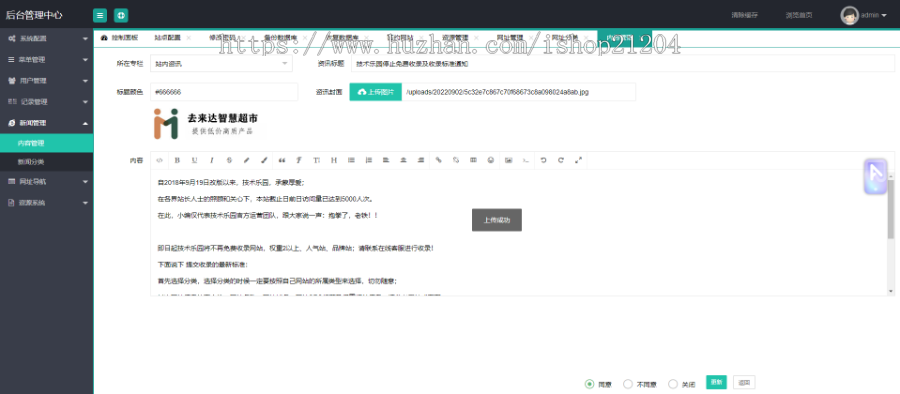Image resolution: width=900 pixels, height=394 pixels.
Task: Switch to the 资源管理 tab
Action: [x=456, y=38]
